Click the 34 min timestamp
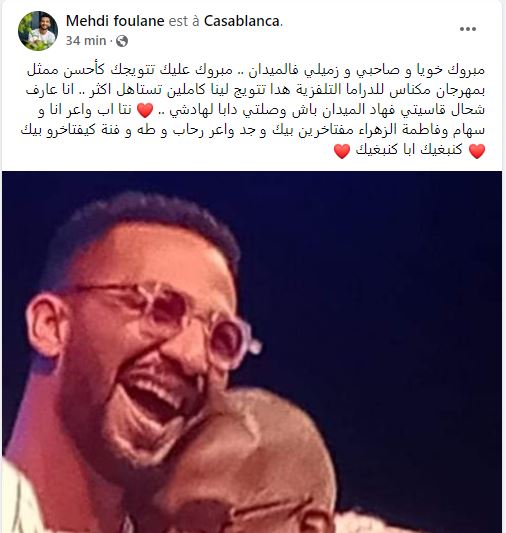This screenshot has width=506, height=533. (x=86, y=41)
